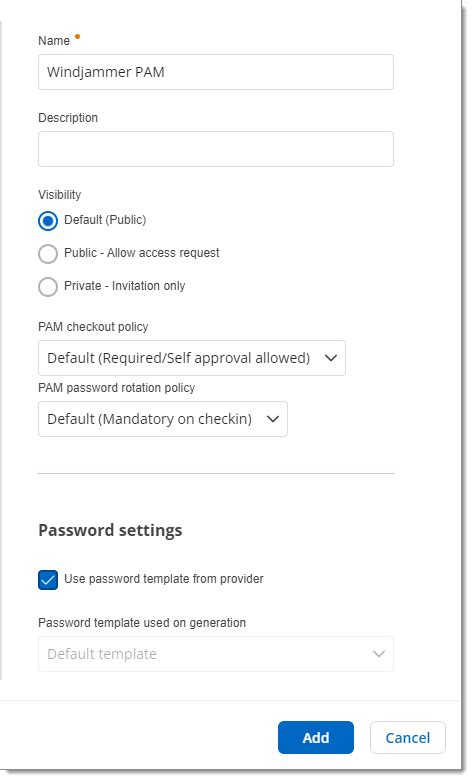Open the Default template dropdown

coord(216,654)
